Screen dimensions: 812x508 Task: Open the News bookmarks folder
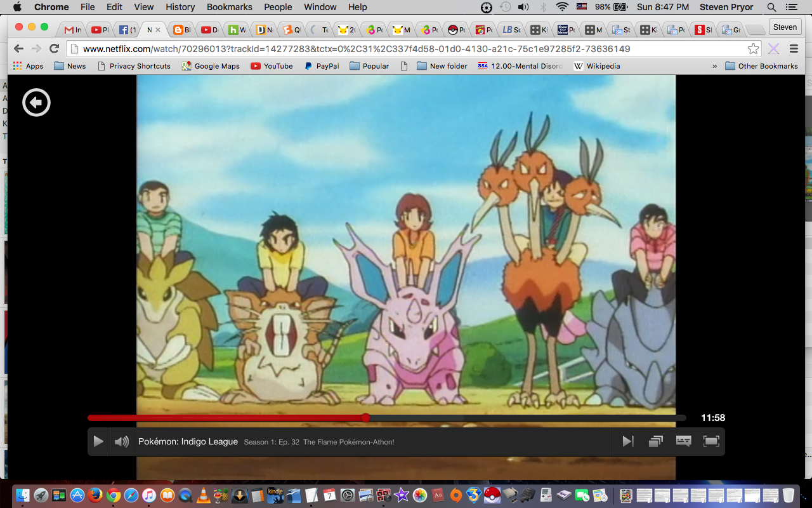[x=70, y=66]
